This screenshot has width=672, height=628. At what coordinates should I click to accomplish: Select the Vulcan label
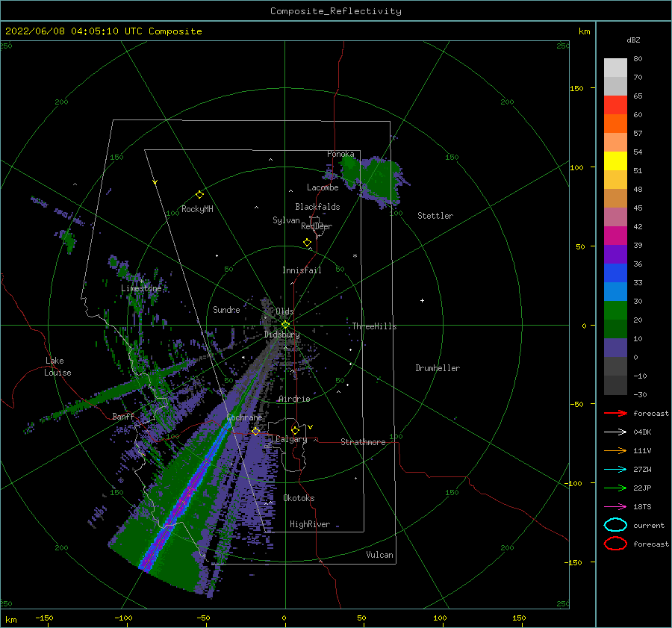coord(379,555)
